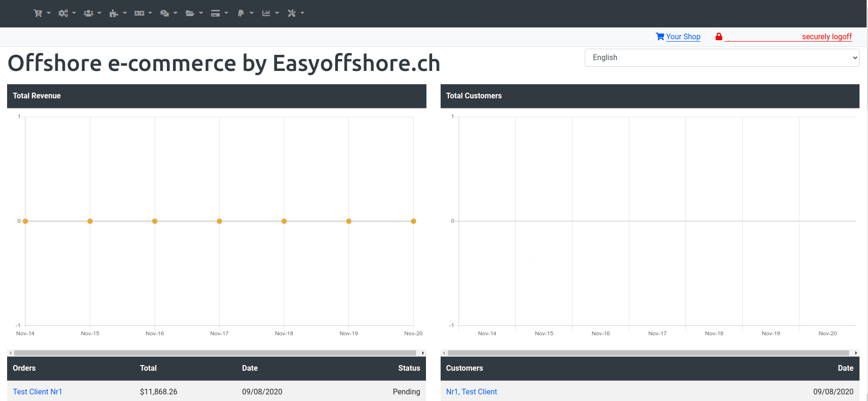The image size is (868, 401).
Task: Click left arrow of Total Customers chart scrollbar
Action: point(444,353)
